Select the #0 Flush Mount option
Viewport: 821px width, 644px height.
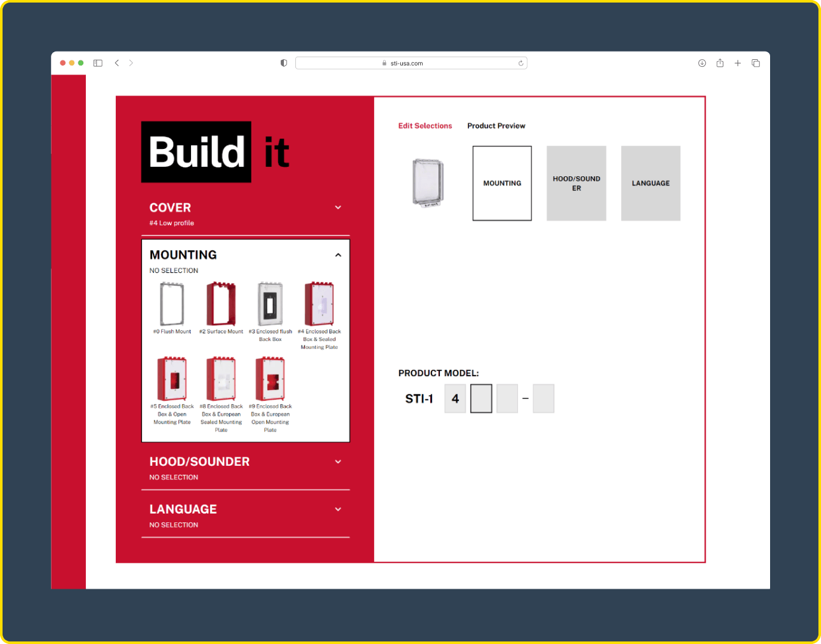[x=171, y=304]
